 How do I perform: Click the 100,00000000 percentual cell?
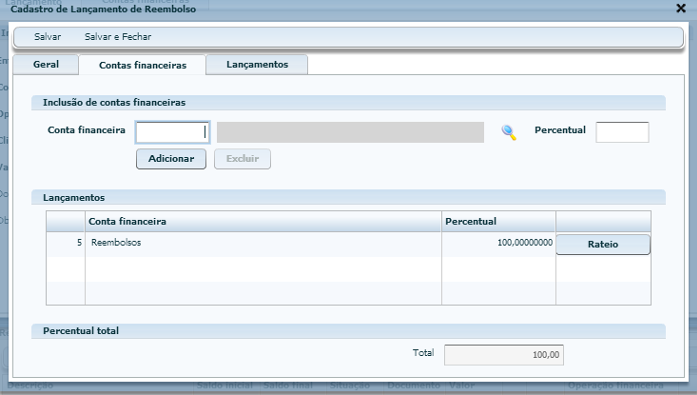pos(498,243)
